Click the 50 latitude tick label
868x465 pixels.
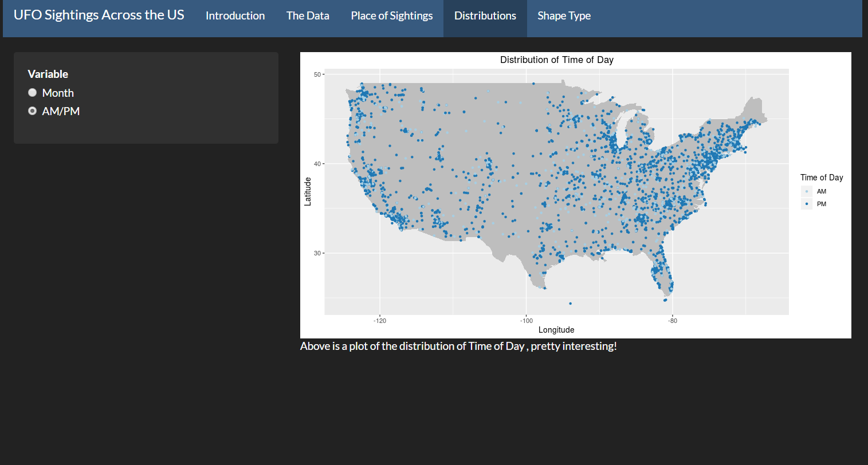[317, 74]
